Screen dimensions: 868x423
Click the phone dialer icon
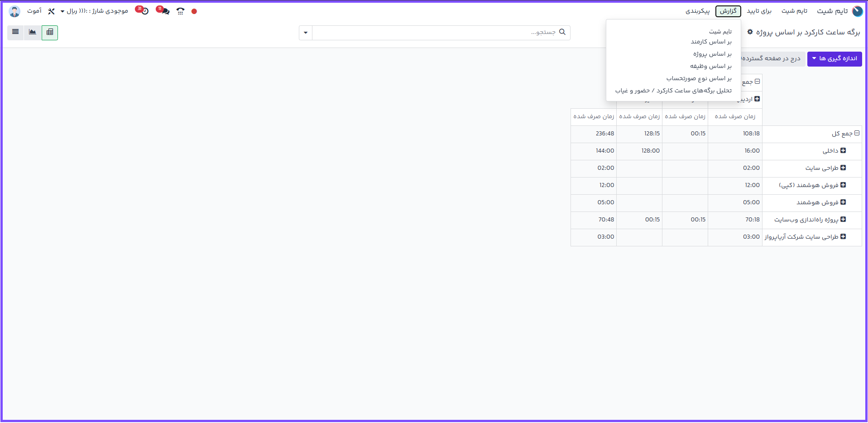181,11
